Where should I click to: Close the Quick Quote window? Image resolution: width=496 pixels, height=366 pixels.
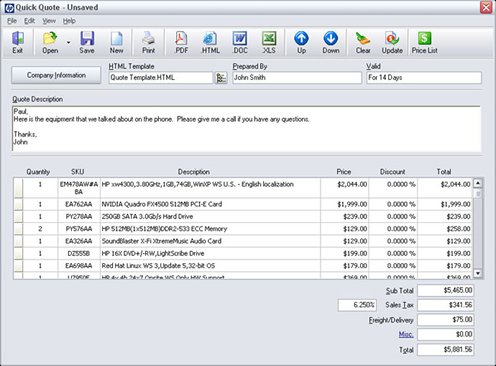pos(486,7)
